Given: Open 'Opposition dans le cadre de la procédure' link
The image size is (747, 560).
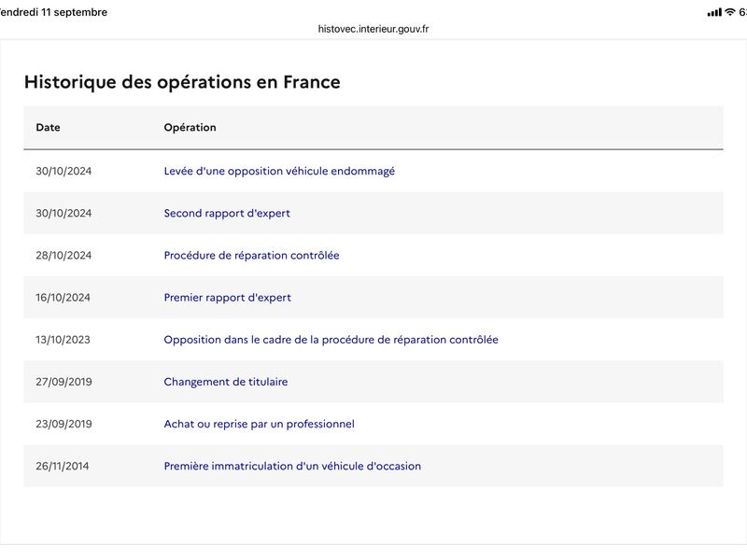Looking at the screenshot, I should click(x=331, y=340).
